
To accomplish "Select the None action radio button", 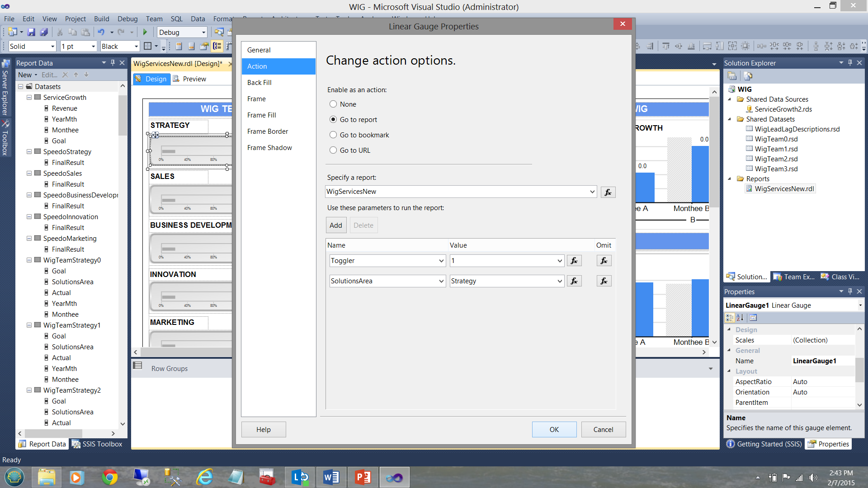I will 333,104.
